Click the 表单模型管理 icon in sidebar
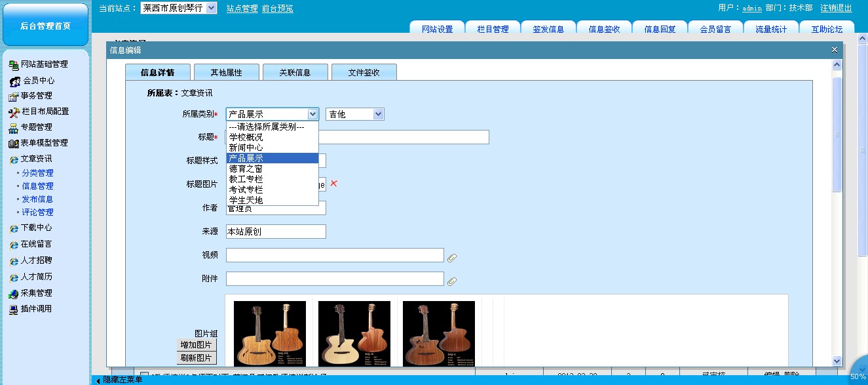 (x=13, y=144)
